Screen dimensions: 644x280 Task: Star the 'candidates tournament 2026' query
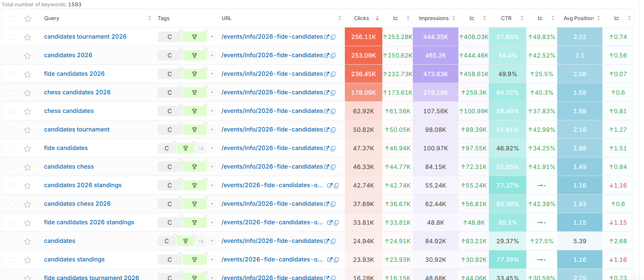(x=27, y=37)
